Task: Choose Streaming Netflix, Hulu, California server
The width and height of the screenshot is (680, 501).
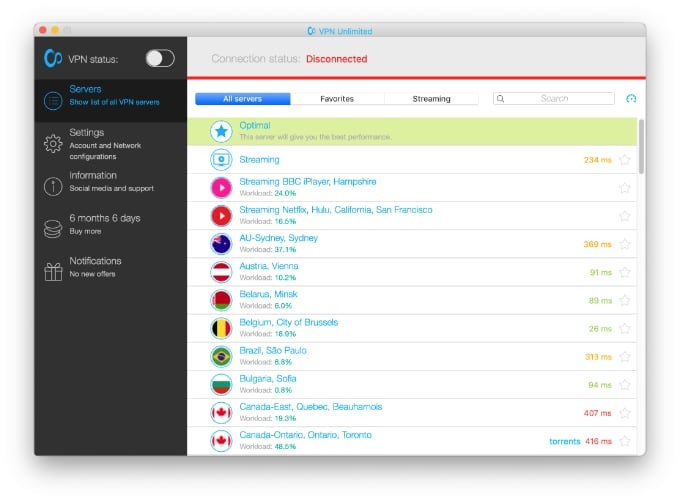Action: [x=336, y=210]
